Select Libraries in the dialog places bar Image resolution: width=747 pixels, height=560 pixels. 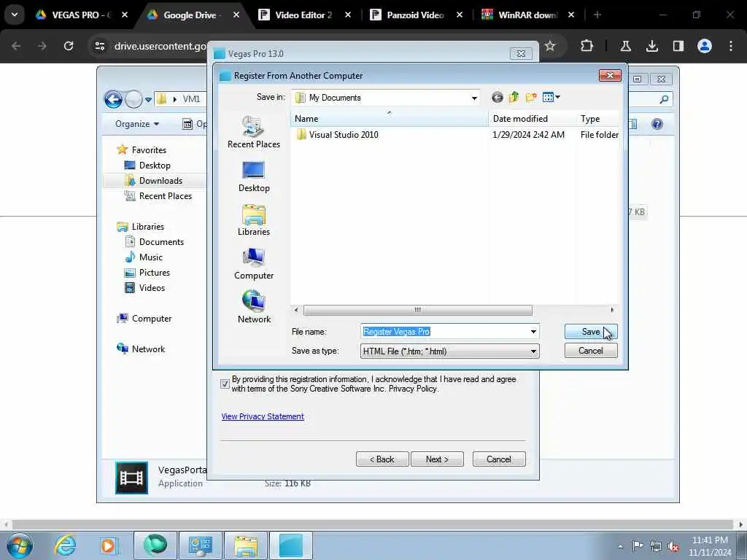[253, 220]
